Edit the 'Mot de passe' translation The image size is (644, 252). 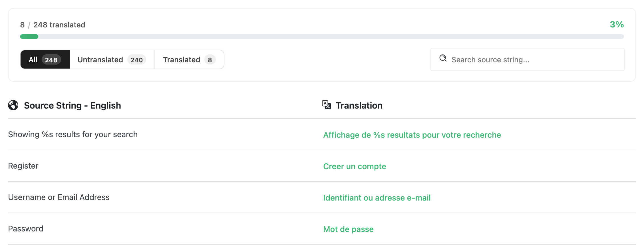pos(348,229)
